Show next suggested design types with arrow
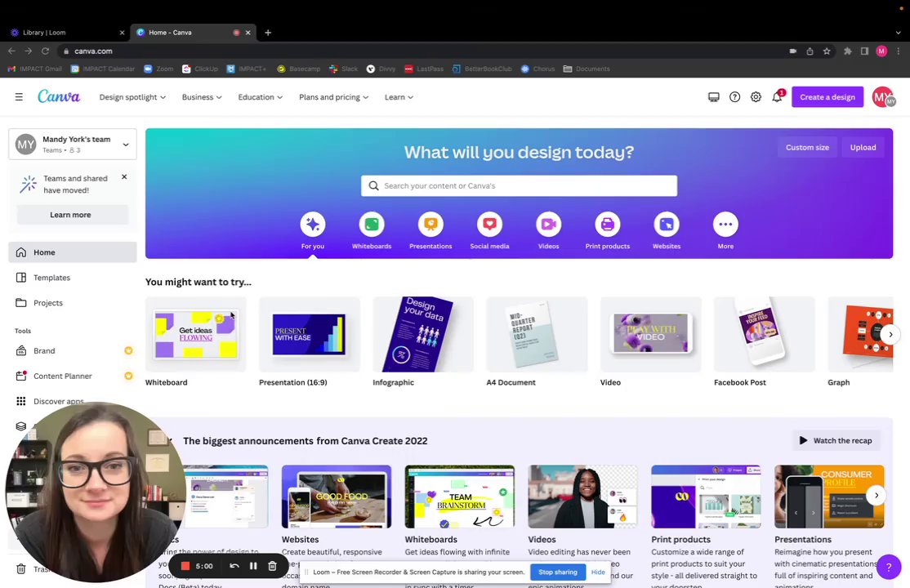The width and height of the screenshot is (910, 588). tap(890, 334)
